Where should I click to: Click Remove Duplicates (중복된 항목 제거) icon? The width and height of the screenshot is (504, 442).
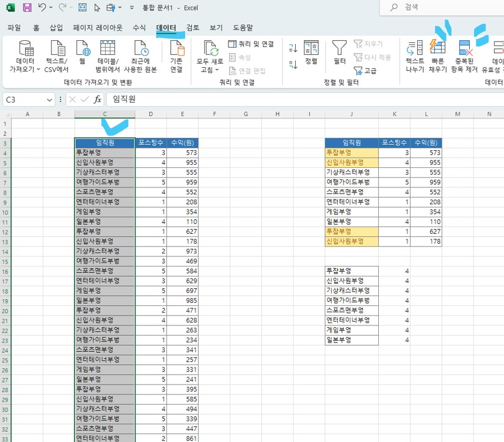[x=466, y=48]
